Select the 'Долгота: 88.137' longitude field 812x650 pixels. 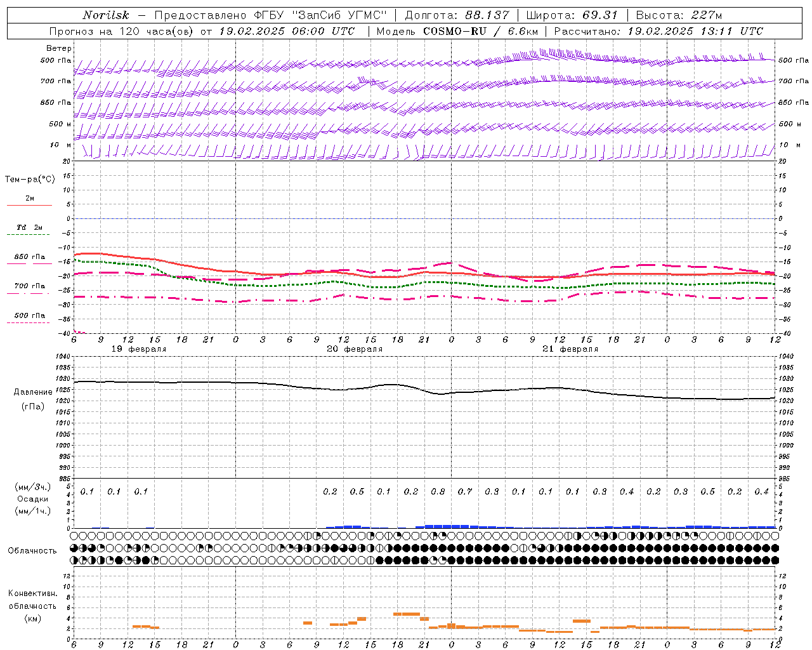point(457,15)
